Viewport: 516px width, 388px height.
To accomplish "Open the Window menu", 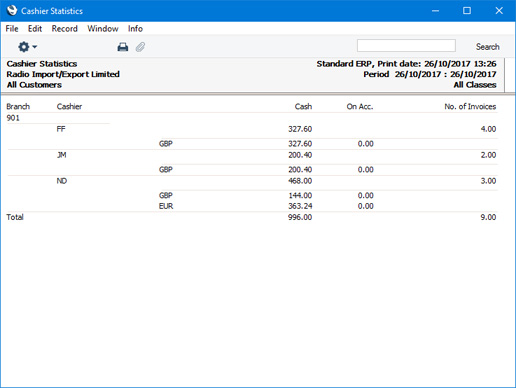I will [103, 29].
